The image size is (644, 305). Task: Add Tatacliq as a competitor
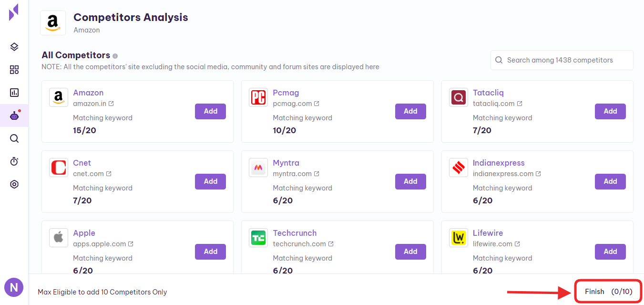(x=610, y=111)
